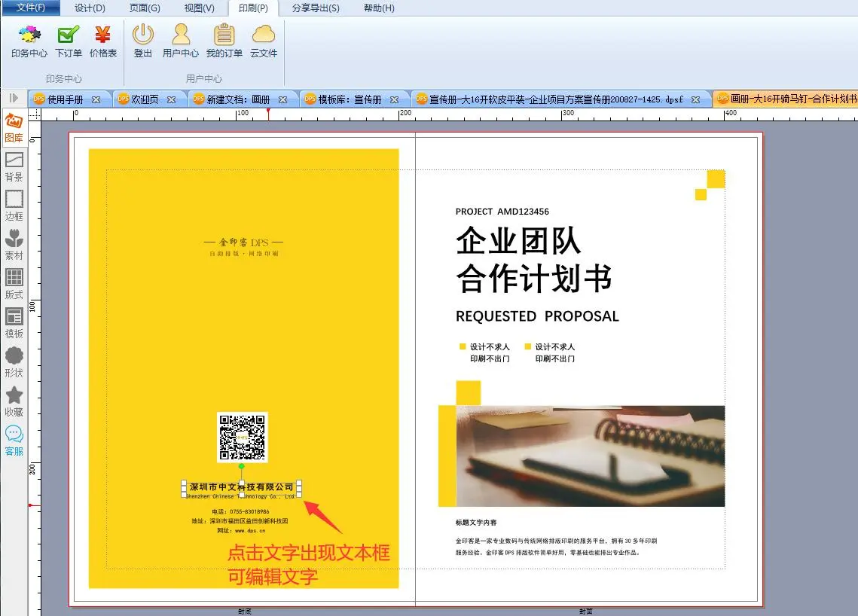
Task: Close the 使用手册 tab
Action: click(x=96, y=99)
